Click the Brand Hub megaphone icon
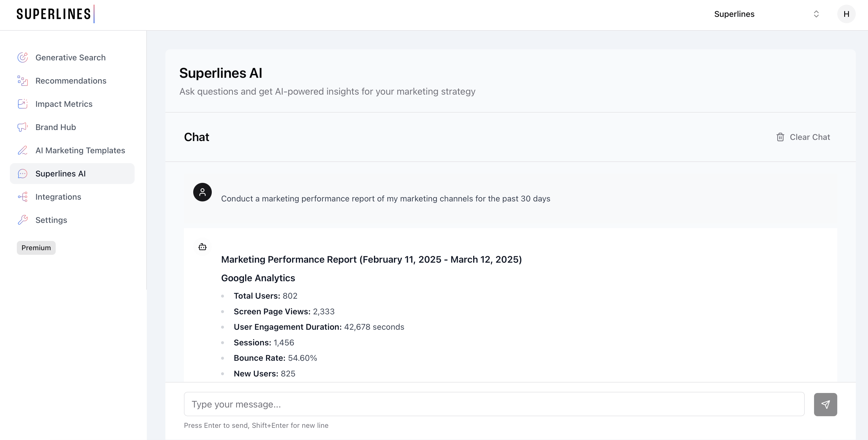The image size is (868, 440). pyautogui.click(x=23, y=127)
